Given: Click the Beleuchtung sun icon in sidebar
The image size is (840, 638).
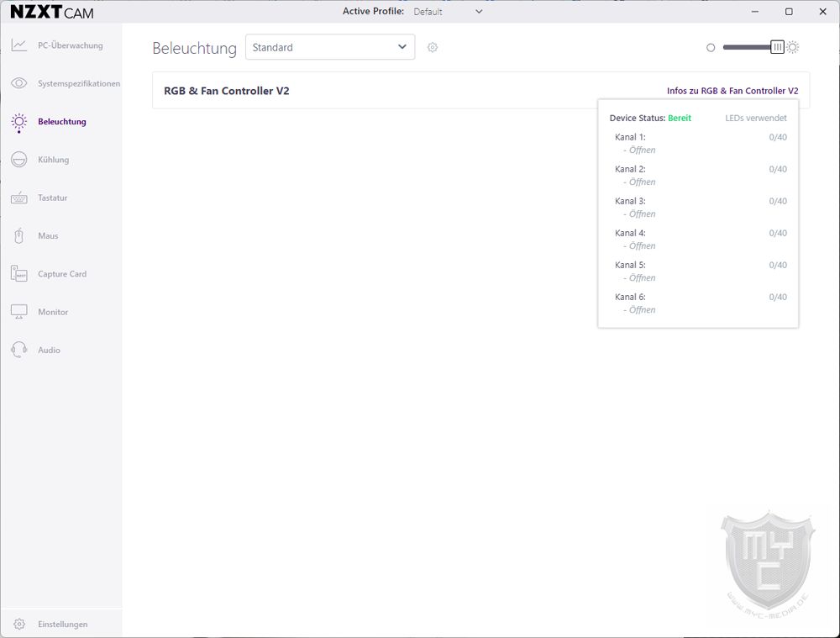Looking at the screenshot, I should (x=18, y=122).
